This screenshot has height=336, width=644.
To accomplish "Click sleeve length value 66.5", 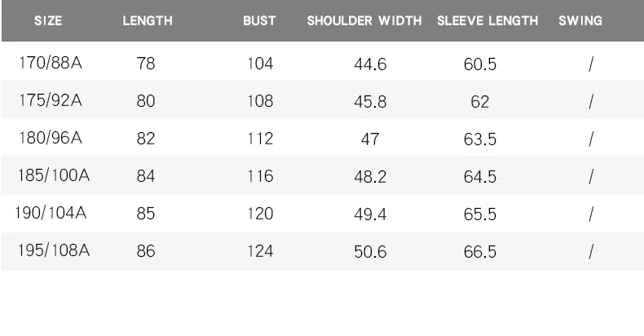I will 479,251.
